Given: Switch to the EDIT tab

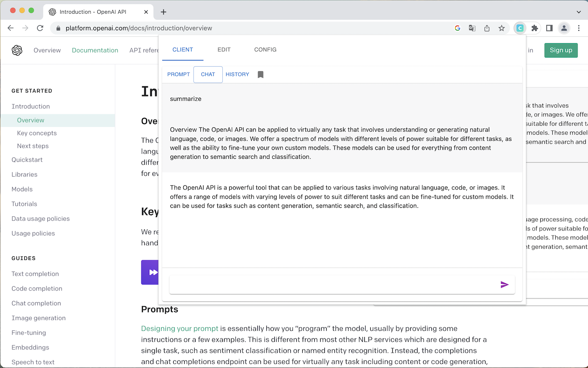Looking at the screenshot, I should [224, 50].
